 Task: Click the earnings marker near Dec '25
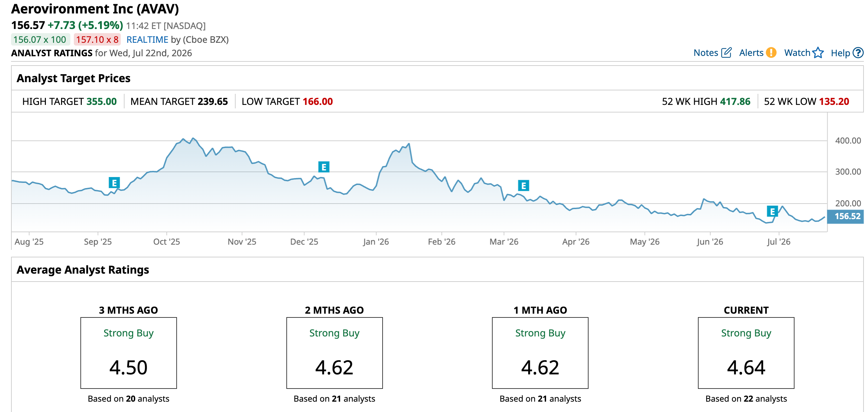coord(324,167)
